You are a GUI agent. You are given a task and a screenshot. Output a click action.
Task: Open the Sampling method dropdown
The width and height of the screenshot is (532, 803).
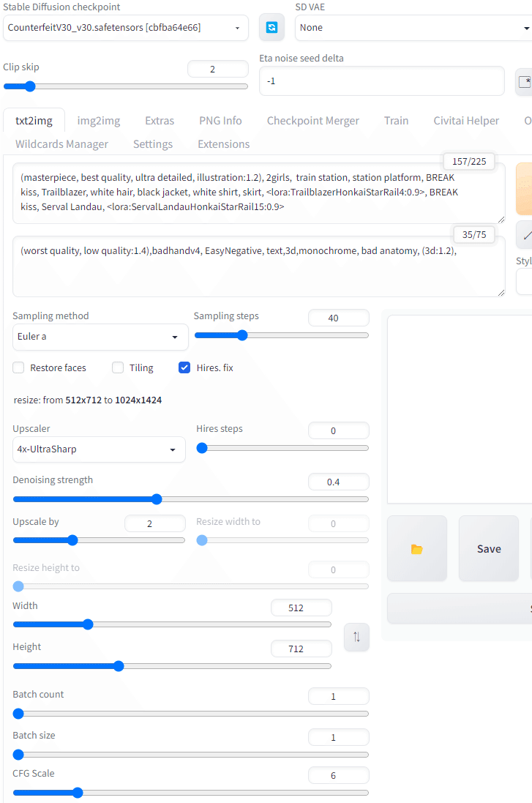[100, 337]
